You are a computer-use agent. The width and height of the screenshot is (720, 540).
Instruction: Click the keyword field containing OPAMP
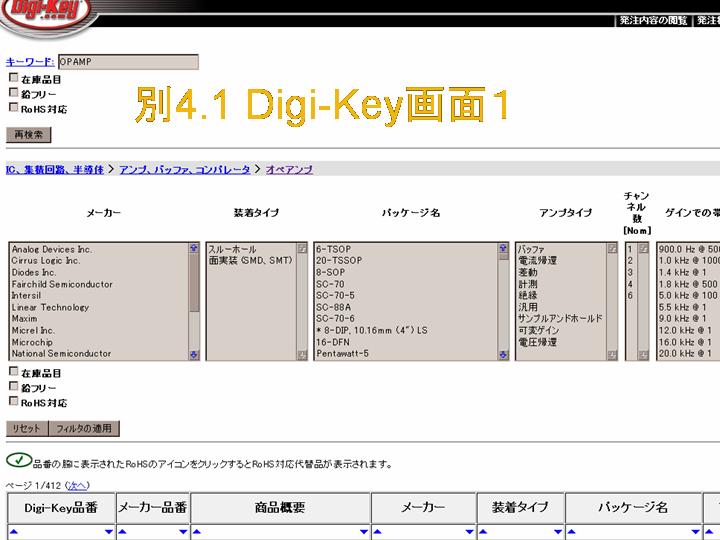(129, 62)
